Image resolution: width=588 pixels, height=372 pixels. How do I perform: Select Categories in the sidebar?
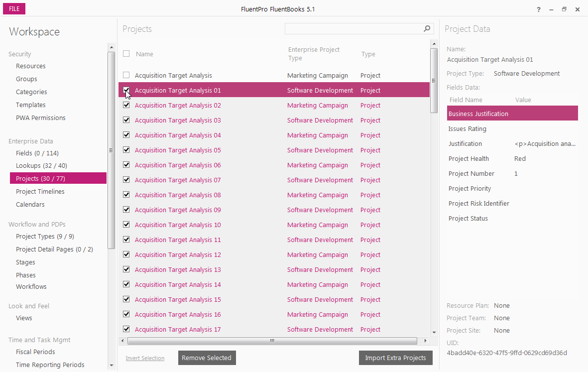coord(31,92)
